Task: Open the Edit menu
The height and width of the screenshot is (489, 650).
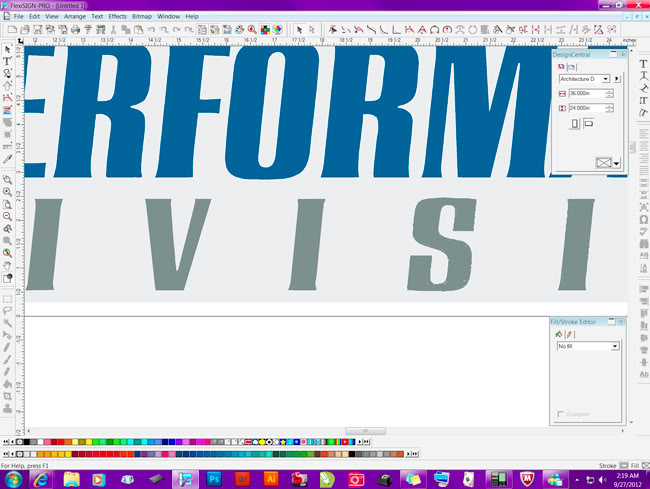Action: 34,17
